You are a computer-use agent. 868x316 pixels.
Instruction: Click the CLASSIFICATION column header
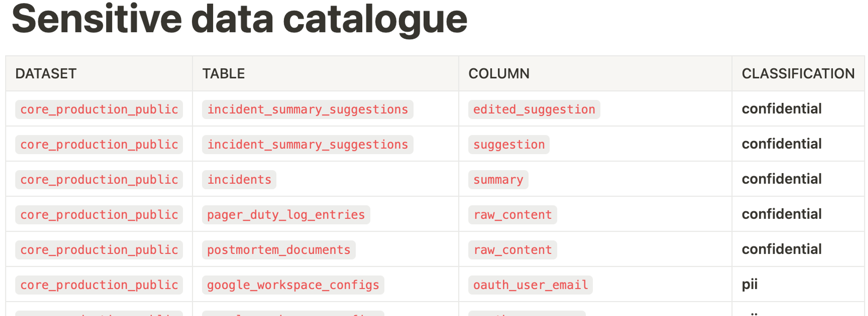798,74
